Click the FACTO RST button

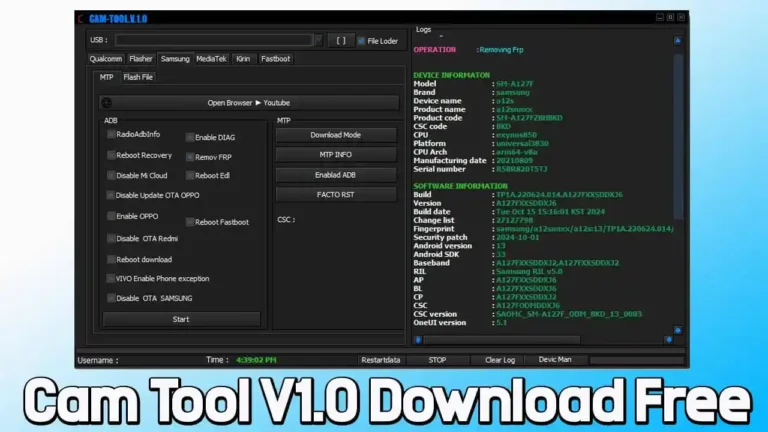336,194
